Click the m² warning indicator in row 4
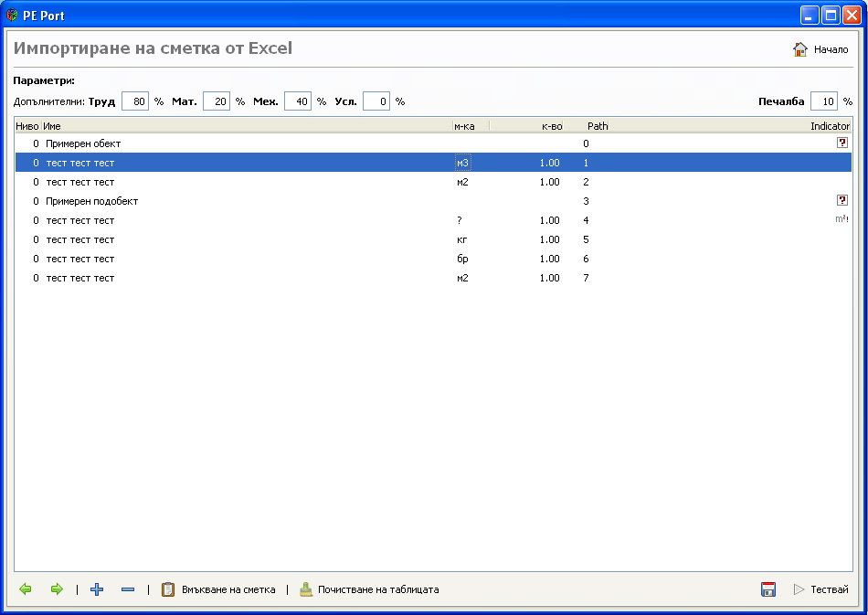 [842, 220]
